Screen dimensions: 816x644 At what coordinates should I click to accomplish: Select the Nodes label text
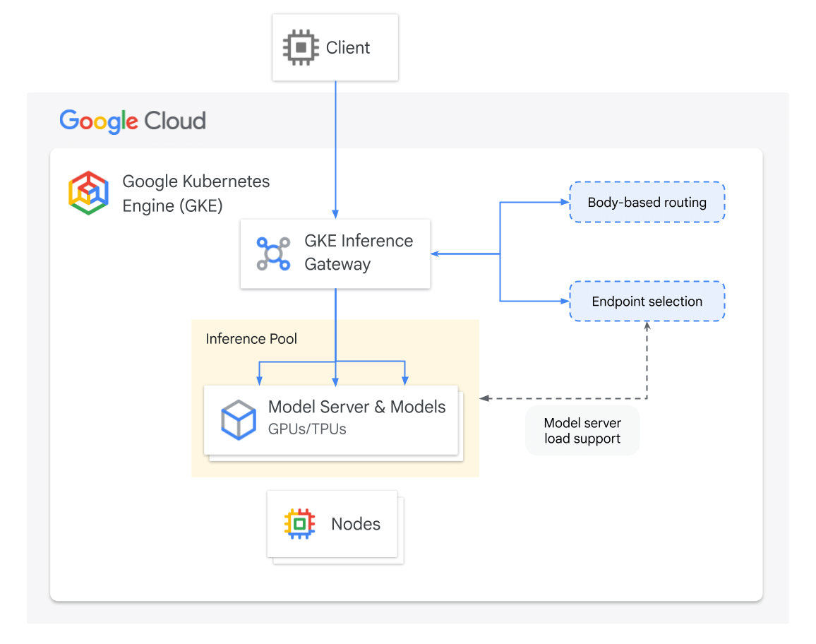click(356, 524)
